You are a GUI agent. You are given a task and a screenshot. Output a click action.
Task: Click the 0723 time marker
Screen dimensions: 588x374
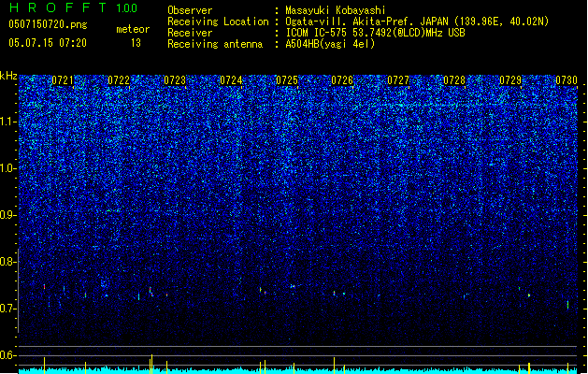click(175, 80)
